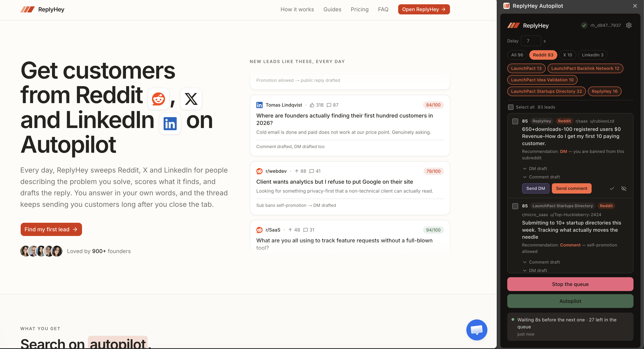644x349 pixels.
Task: Click the Open ReplyHey button
Action: [x=424, y=10]
